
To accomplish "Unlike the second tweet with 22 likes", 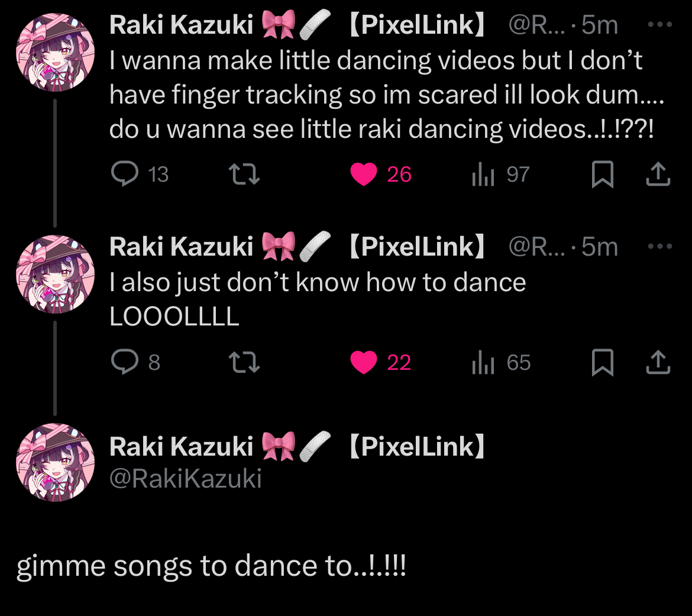I will tap(364, 363).
